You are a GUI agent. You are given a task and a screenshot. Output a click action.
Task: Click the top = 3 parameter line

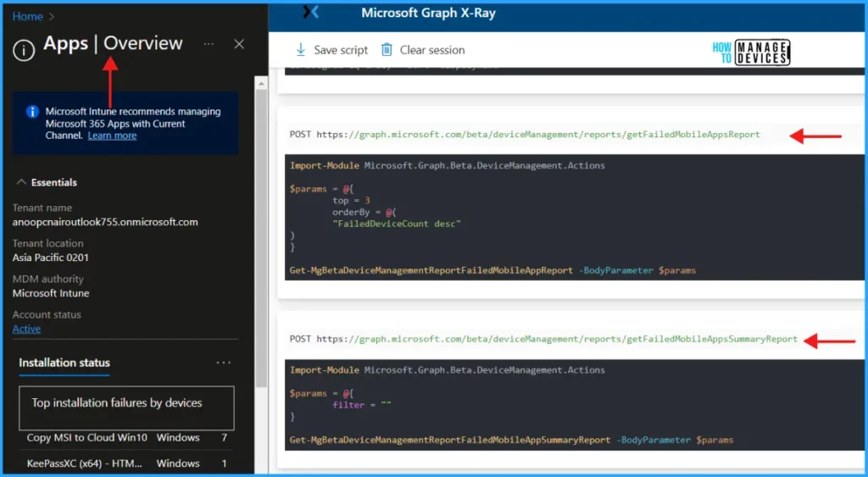coord(351,200)
